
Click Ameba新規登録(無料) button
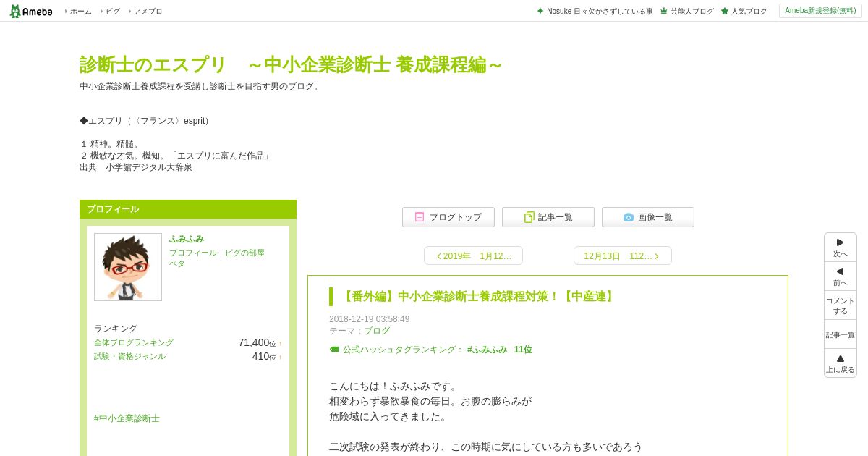pyautogui.click(x=820, y=11)
